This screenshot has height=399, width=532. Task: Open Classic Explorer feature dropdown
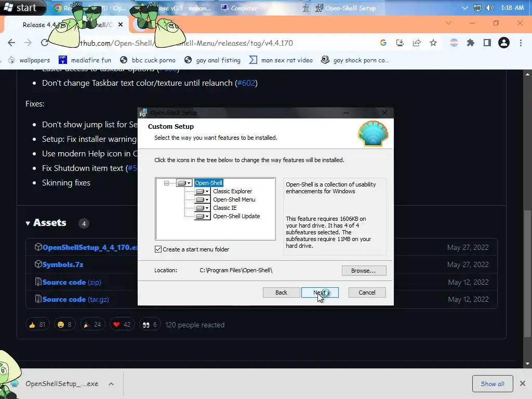click(203, 191)
